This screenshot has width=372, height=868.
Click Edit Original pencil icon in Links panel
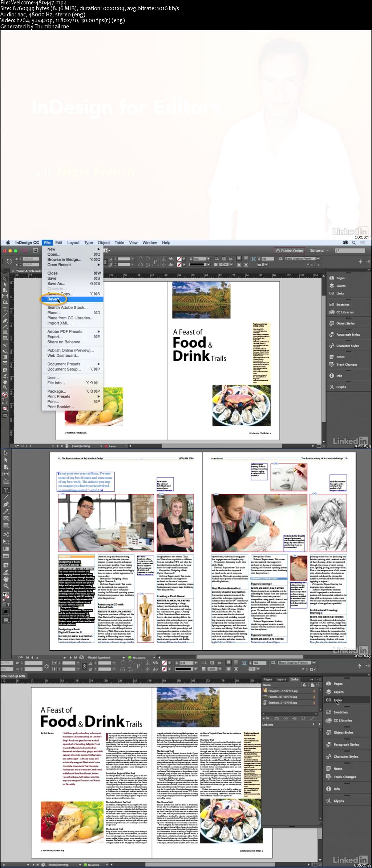tap(312, 718)
